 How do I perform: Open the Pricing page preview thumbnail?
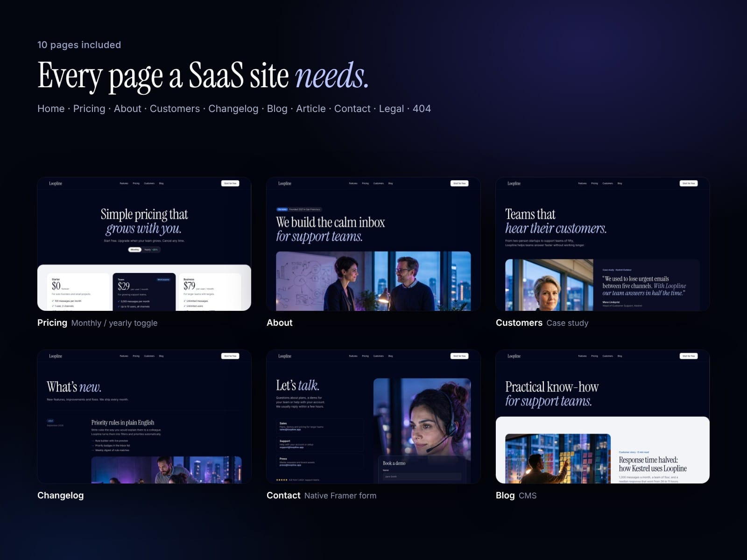point(144,244)
